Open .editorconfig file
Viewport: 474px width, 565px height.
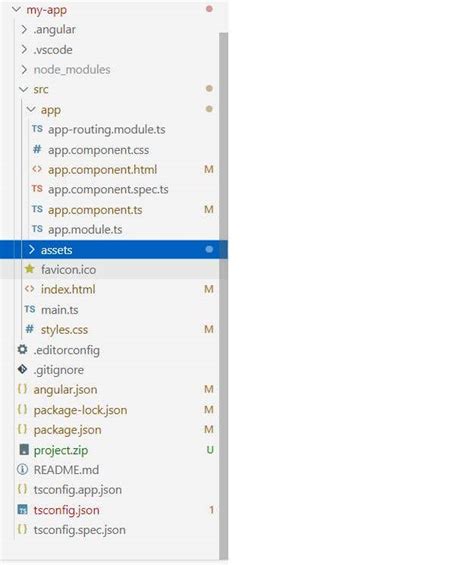click(67, 350)
